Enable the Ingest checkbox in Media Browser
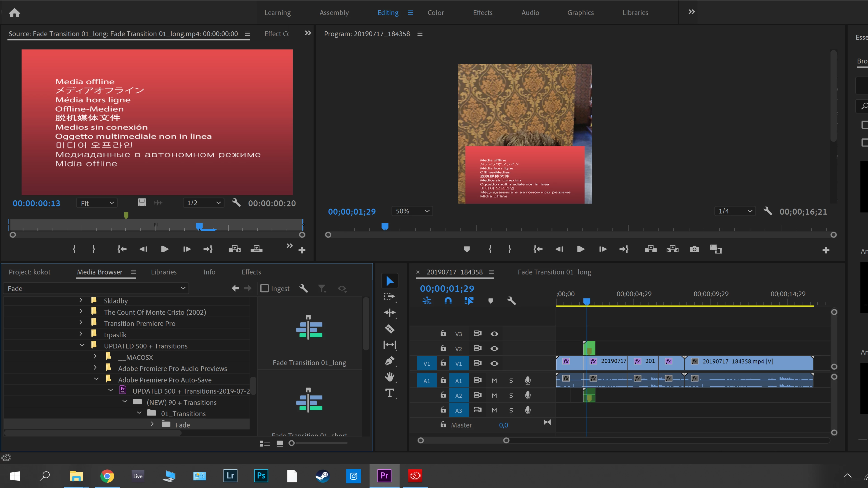Image resolution: width=868 pixels, height=488 pixels. (264, 288)
